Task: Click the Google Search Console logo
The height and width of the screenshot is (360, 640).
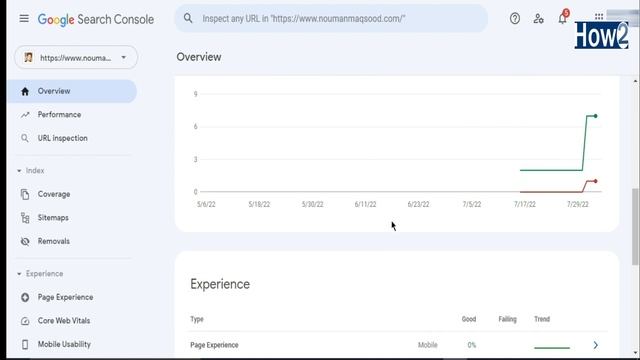Action: 96,19
